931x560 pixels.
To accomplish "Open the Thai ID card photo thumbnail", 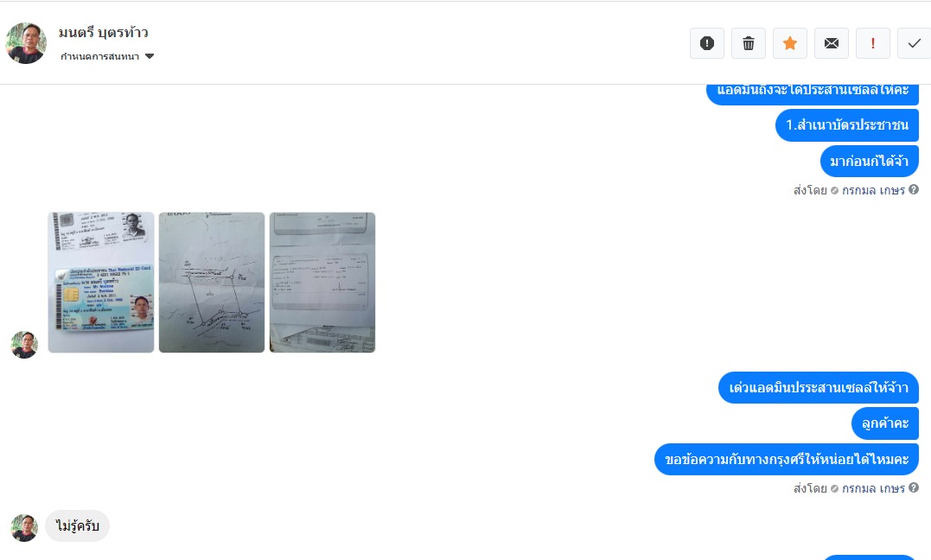I will 101,282.
